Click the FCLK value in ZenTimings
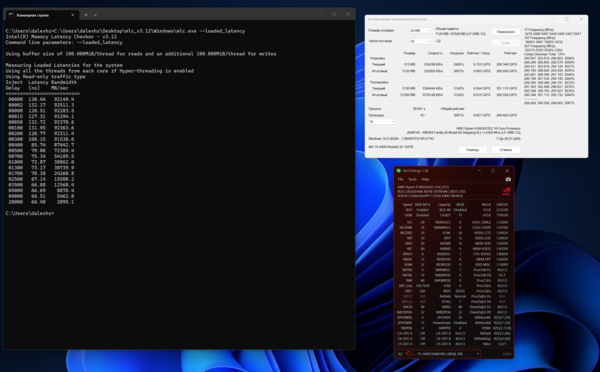The width and height of the screenshot is (600, 372). pyautogui.click(x=502, y=210)
